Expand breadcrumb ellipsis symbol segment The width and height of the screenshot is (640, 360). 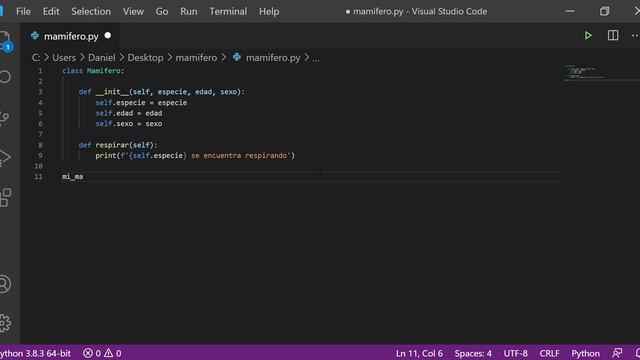point(316,58)
